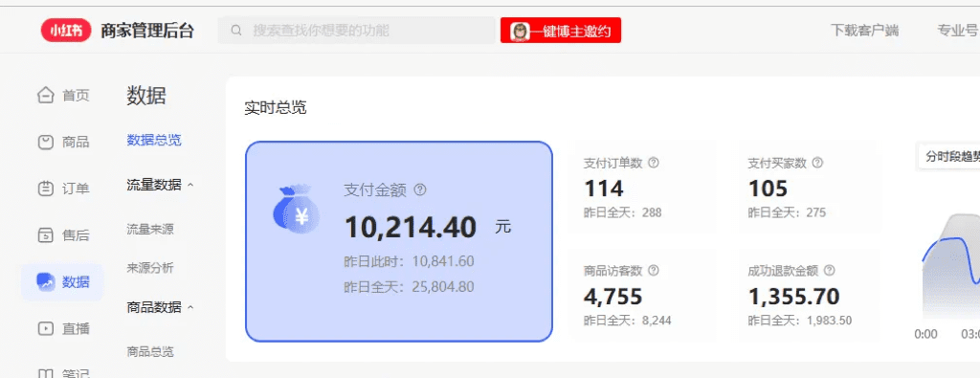980x378 pixels.
Task: Collapse the 流量数据 section
Action: [x=190, y=185]
